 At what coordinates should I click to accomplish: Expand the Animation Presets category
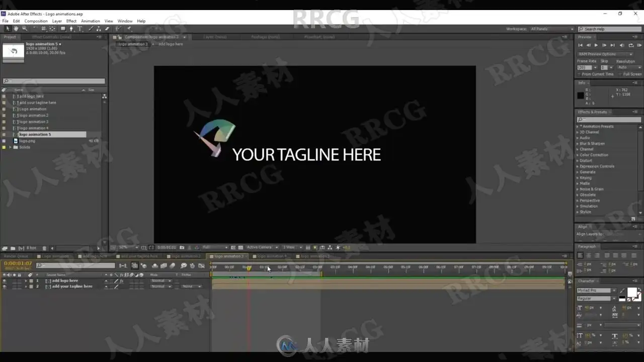pyautogui.click(x=578, y=127)
